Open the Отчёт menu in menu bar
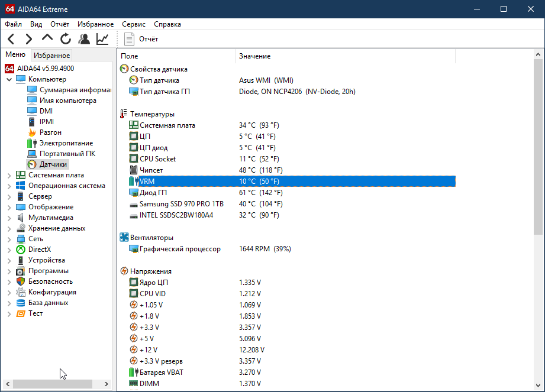 coord(60,24)
